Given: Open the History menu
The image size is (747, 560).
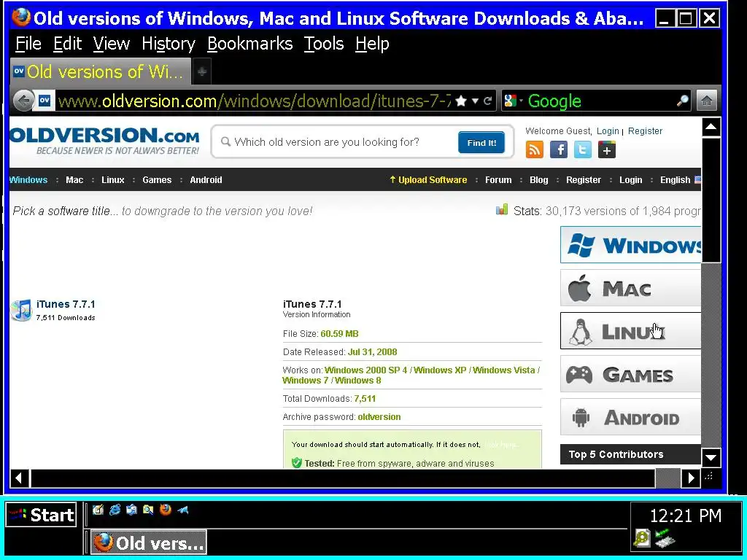Looking at the screenshot, I should [x=169, y=44].
